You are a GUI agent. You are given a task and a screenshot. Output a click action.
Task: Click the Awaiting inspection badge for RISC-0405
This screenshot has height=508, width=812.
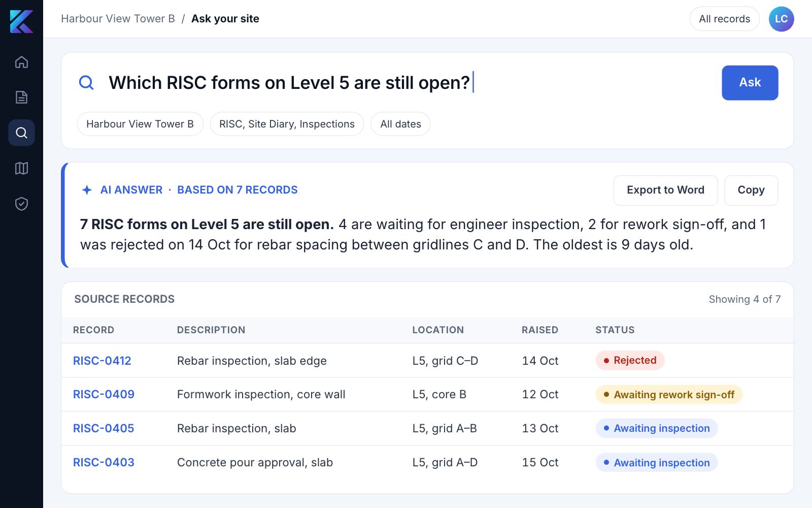[x=657, y=428]
